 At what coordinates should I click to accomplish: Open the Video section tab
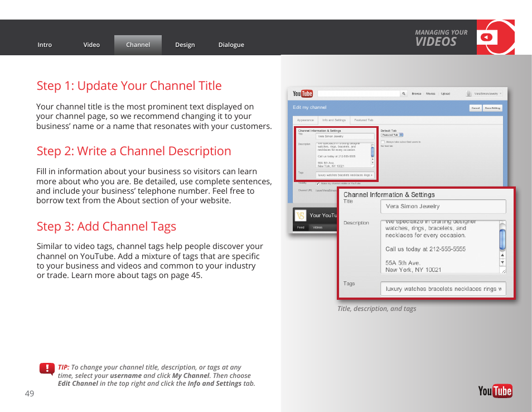pyautogui.click(x=91, y=45)
